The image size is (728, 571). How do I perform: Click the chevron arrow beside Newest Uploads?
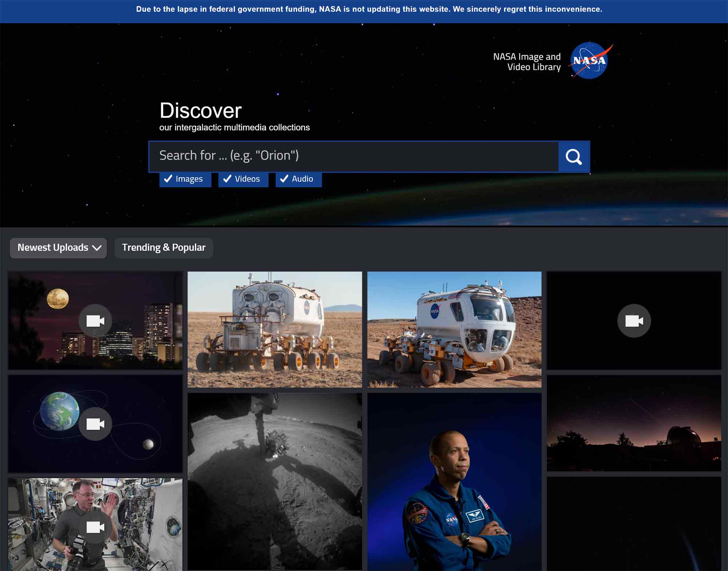pyautogui.click(x=97, y=248)
